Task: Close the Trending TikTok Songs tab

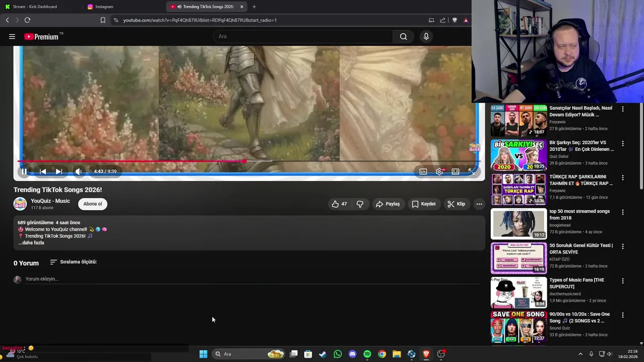Action: (242, 7)
